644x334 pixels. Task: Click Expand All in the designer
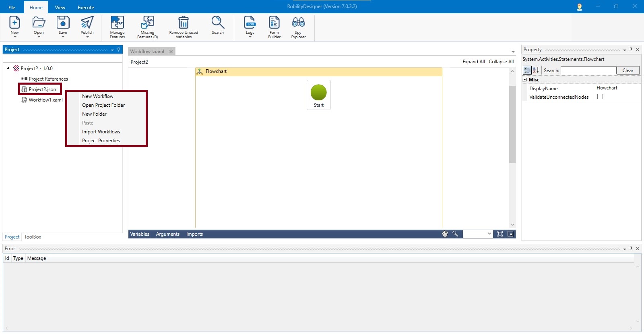473,62
